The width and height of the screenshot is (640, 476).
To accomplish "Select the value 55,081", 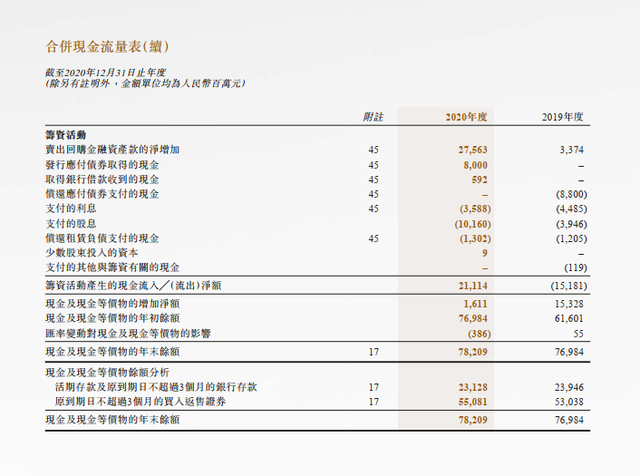I will [x=473, y=402].
